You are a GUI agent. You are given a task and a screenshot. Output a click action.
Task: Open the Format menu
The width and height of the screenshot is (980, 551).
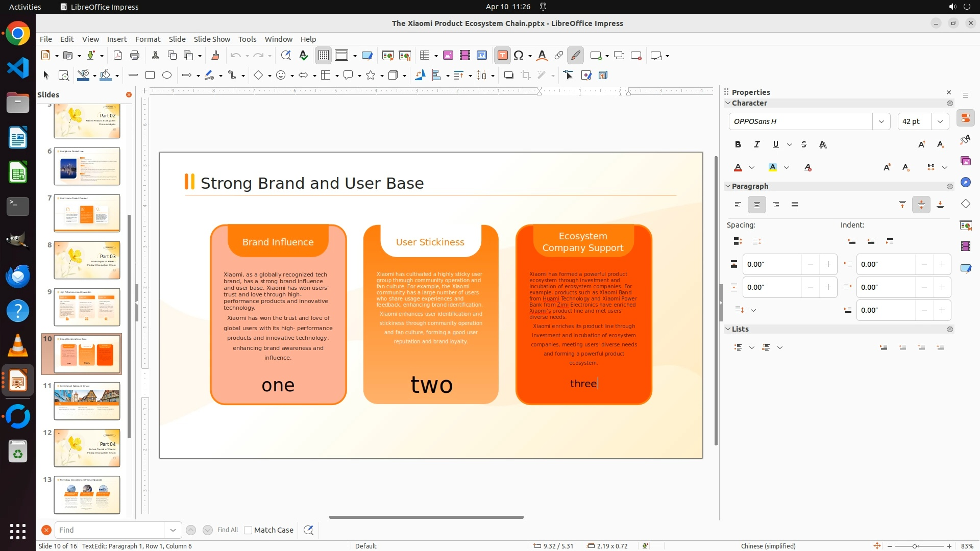[x=148, y=39]
